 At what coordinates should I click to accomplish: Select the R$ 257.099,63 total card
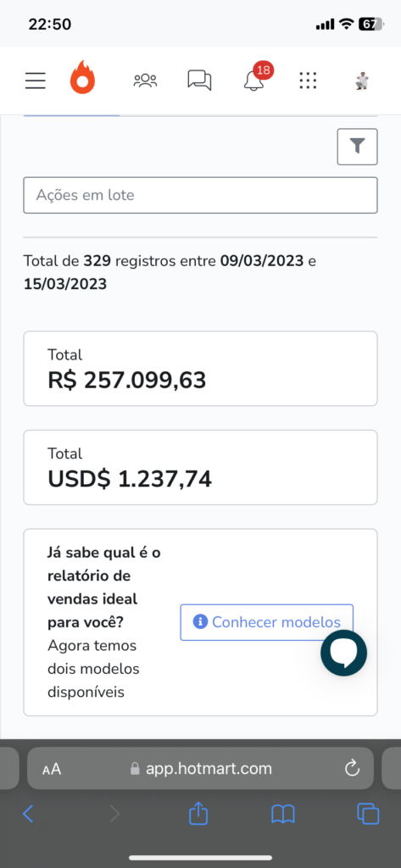[200, 369]
